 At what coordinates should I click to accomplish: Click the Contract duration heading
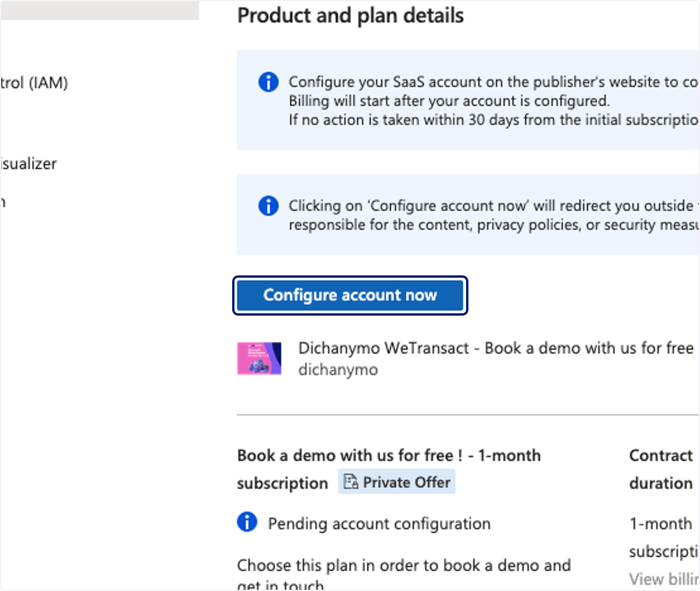661,469
